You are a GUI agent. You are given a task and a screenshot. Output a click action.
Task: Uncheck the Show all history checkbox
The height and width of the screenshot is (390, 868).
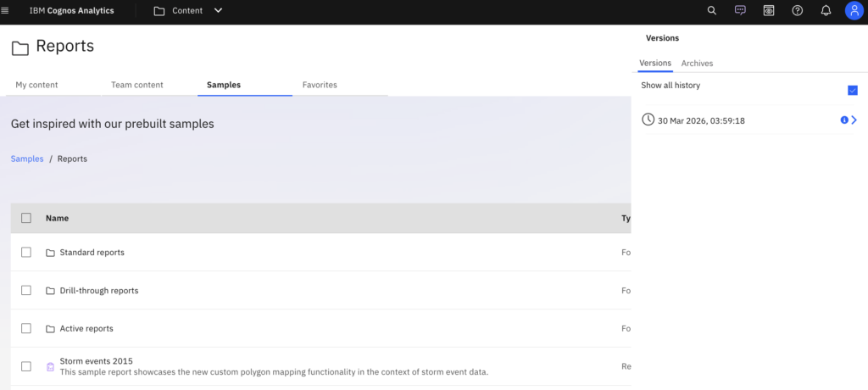[x=853, y=91]
